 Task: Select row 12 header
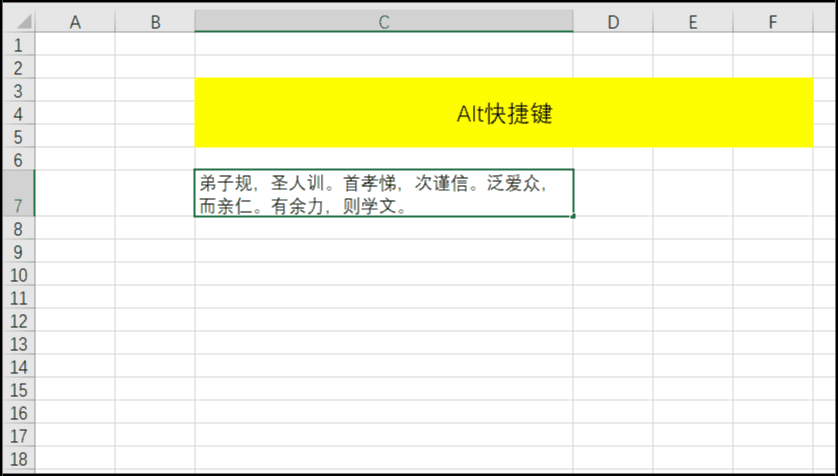[x=19, y=321]
